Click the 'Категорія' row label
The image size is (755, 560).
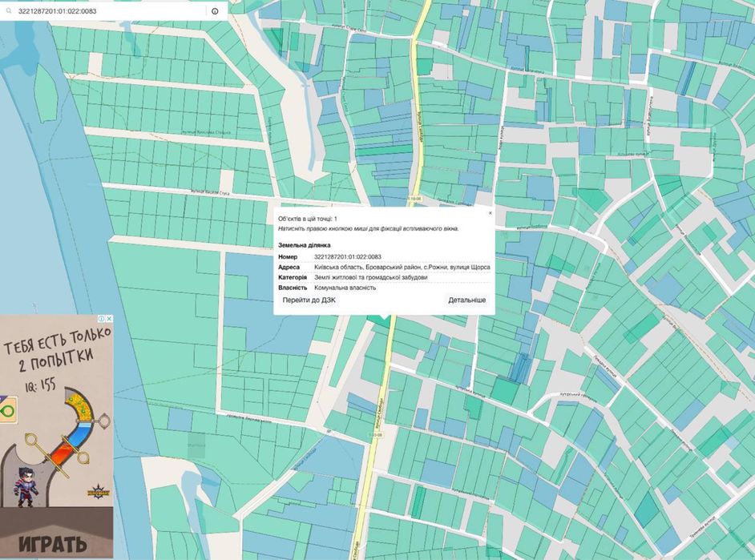(x=293, y=277)
